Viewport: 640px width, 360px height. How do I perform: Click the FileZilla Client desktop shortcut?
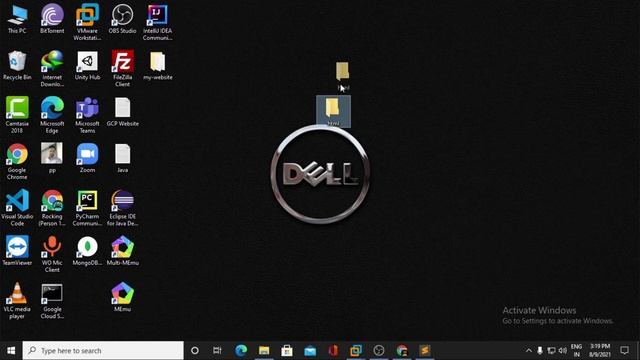pos(122,69)
